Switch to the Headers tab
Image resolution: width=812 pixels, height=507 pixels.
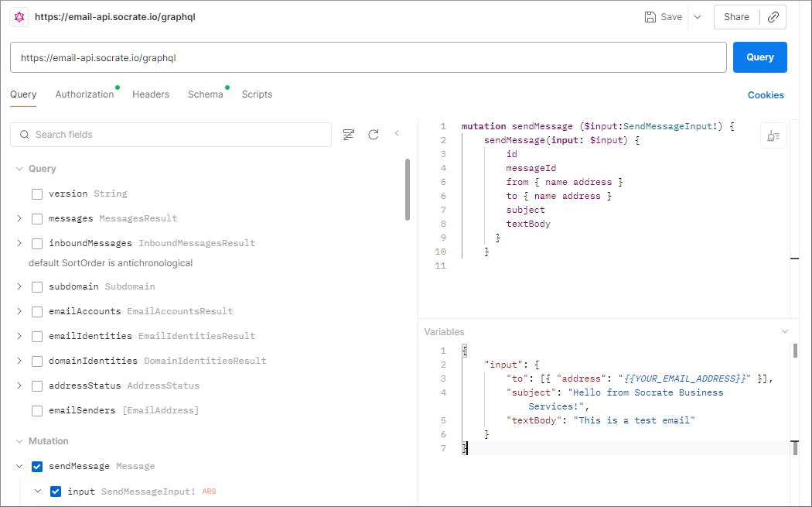coord(151,94)
